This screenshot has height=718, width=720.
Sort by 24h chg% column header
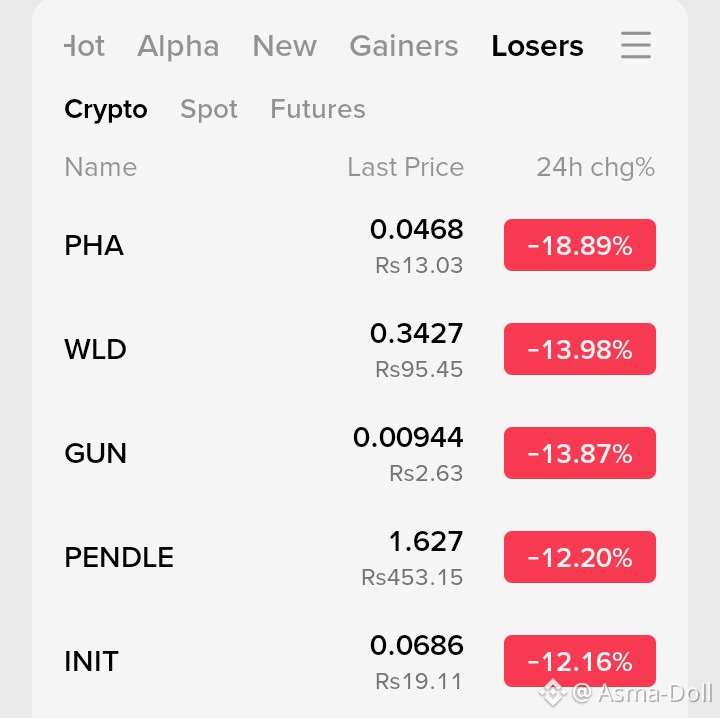596,167
